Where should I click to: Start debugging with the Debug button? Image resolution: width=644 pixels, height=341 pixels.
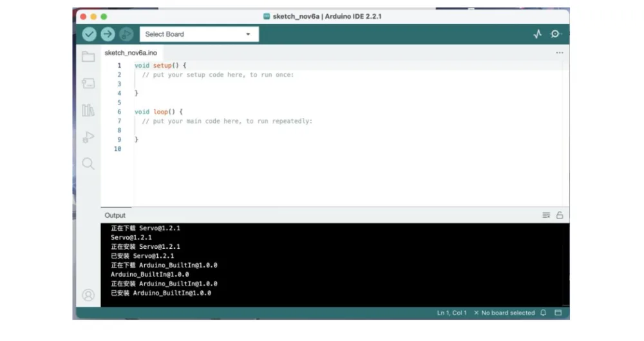pyautogui.click(x=126, y=34)
